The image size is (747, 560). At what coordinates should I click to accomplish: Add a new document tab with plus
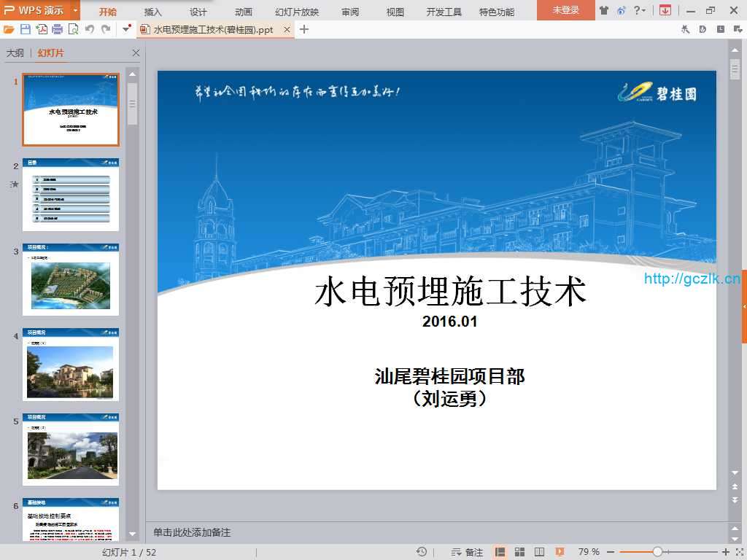[x=304, y=29]
